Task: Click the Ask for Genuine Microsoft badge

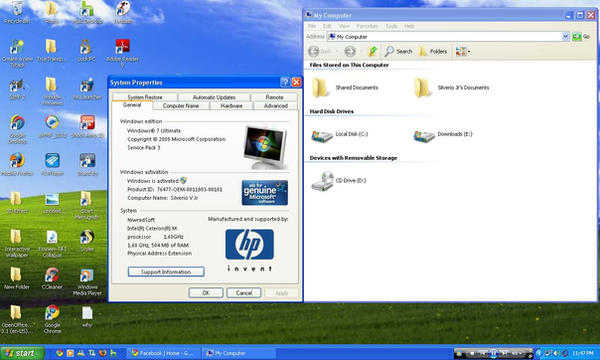Action: (265, 193)
